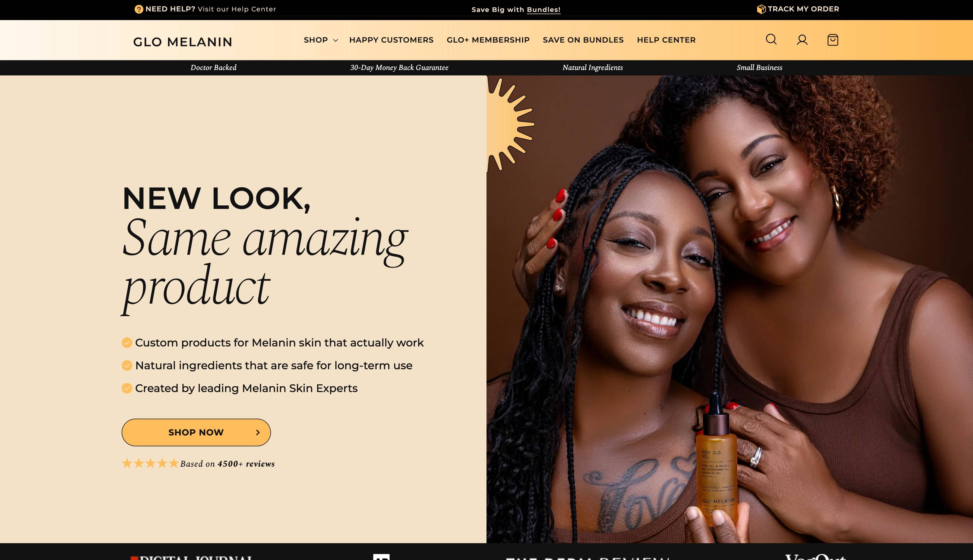Expand the SHOP dropdown chevron
This screenshot has height=560, width=973.
point(336,40)
